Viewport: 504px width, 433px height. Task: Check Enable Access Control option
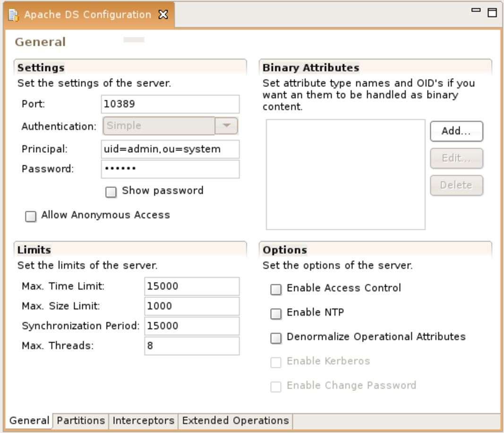[x=276, y=289]
